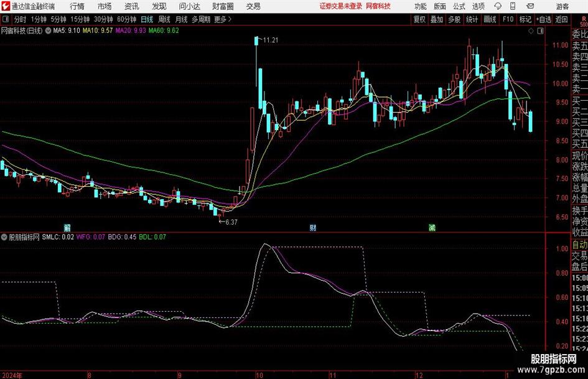Click the 返回 back button
The image size is (588, 379).
(x=561, y=19)
